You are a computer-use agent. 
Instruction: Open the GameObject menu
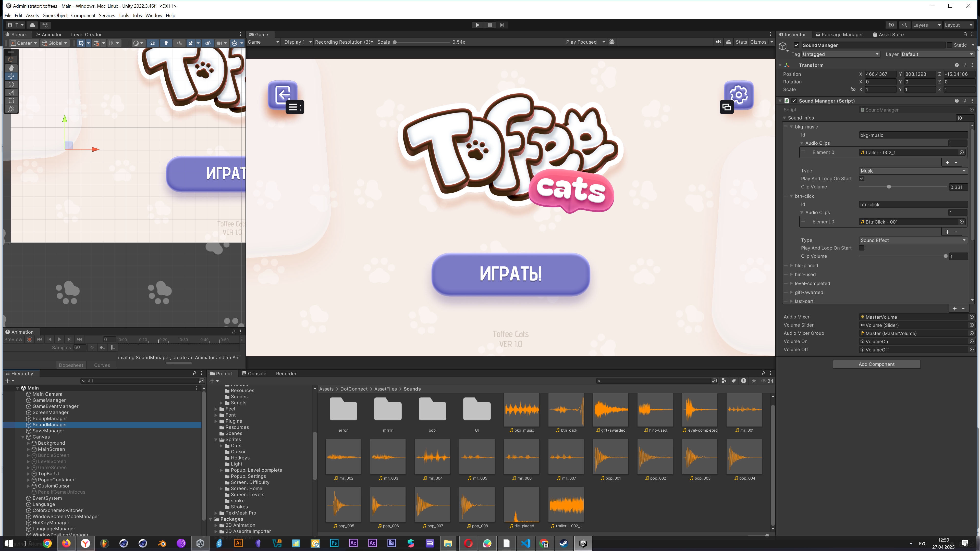pyautogui.click(x=55, y=16)
